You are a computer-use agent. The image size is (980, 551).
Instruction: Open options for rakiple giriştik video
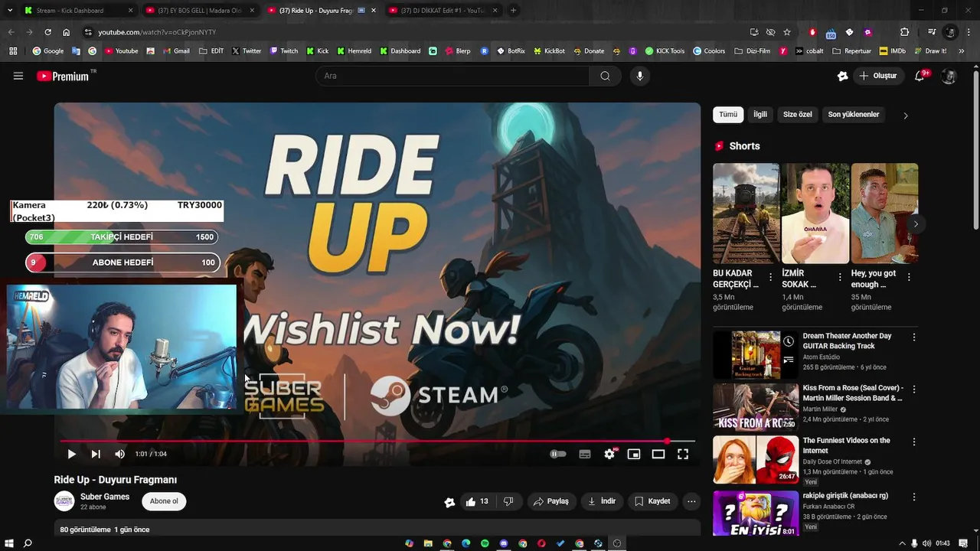[913, 497]
